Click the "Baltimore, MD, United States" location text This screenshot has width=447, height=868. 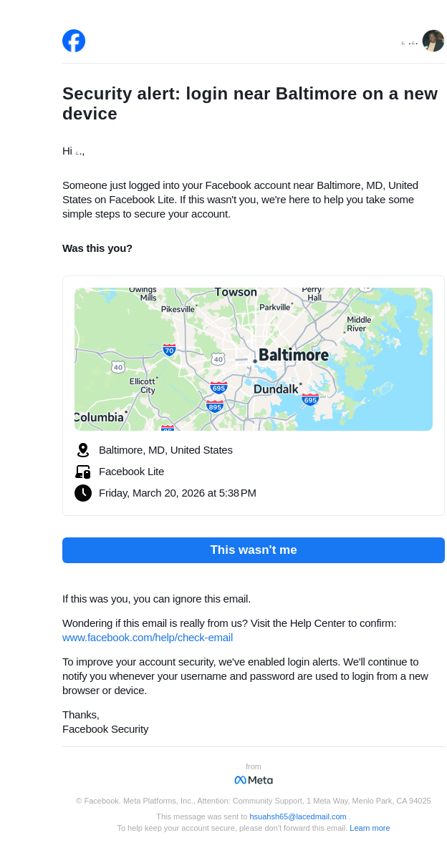pos(165,450)
